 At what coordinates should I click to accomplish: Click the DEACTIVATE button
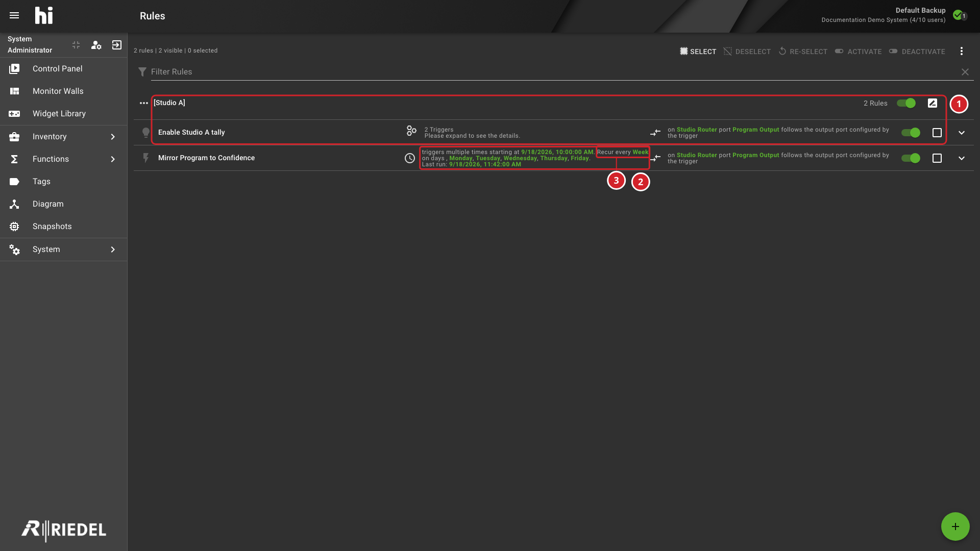pos(917,52)
